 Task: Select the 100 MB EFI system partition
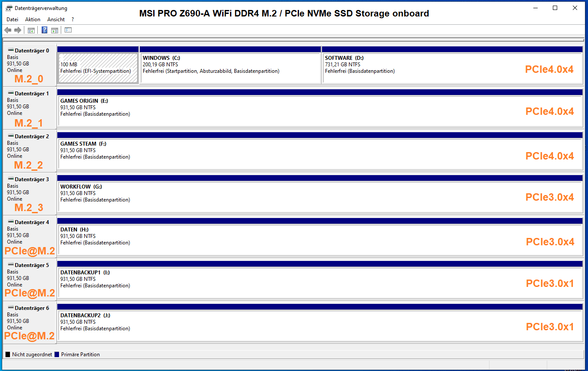tap(98, 65)
